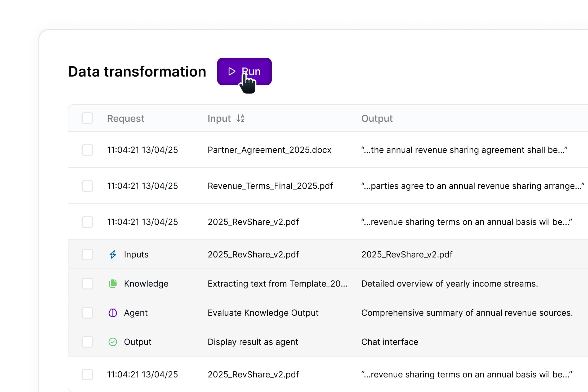The height and width of the screenshot is (392, 588).
Task: Click the Request column header
Action: [x=126, y=118]
